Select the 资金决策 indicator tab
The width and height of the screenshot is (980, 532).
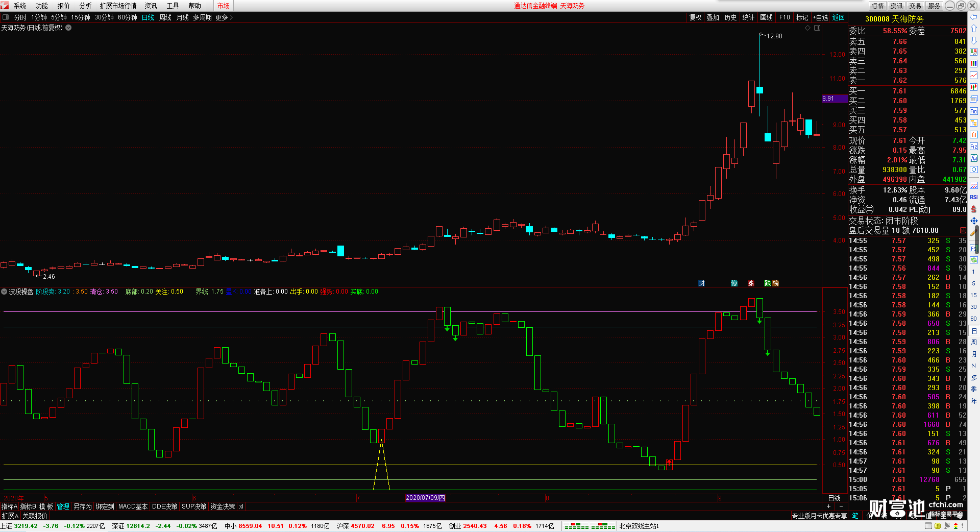pyautogui.click(x=223, y=506)
